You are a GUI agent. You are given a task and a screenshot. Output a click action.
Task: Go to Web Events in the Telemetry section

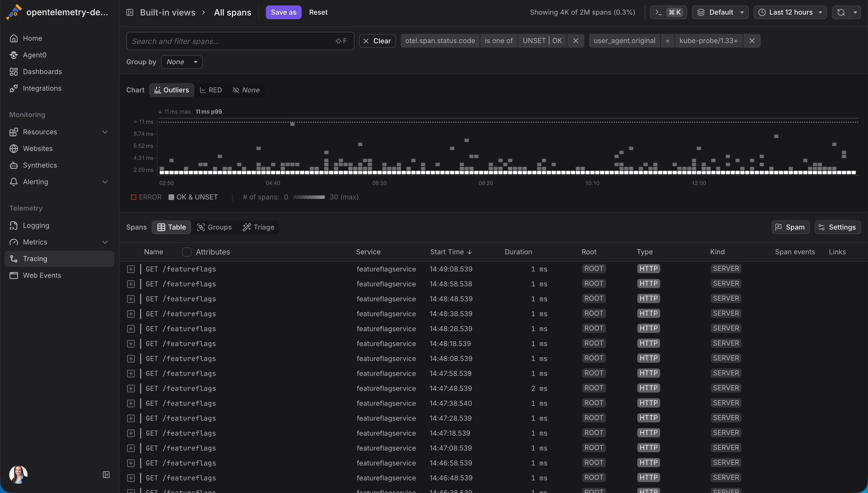[42, 275]
